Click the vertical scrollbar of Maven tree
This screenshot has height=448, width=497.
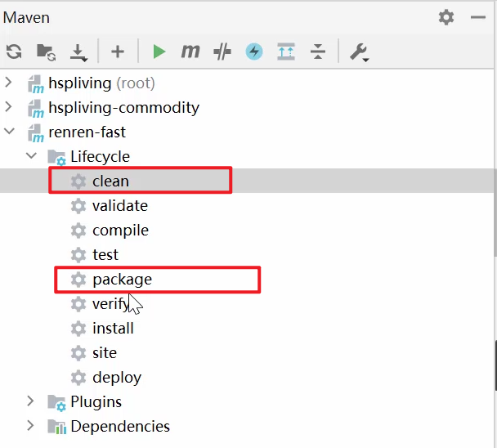pos(495,213)
